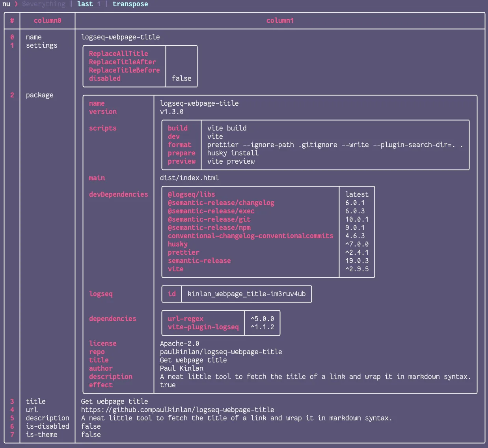The width and height of the screenshot is (488, 448).
Task: Select the vite-plugin-logseq dependency
Action: [x=203, y=327]
